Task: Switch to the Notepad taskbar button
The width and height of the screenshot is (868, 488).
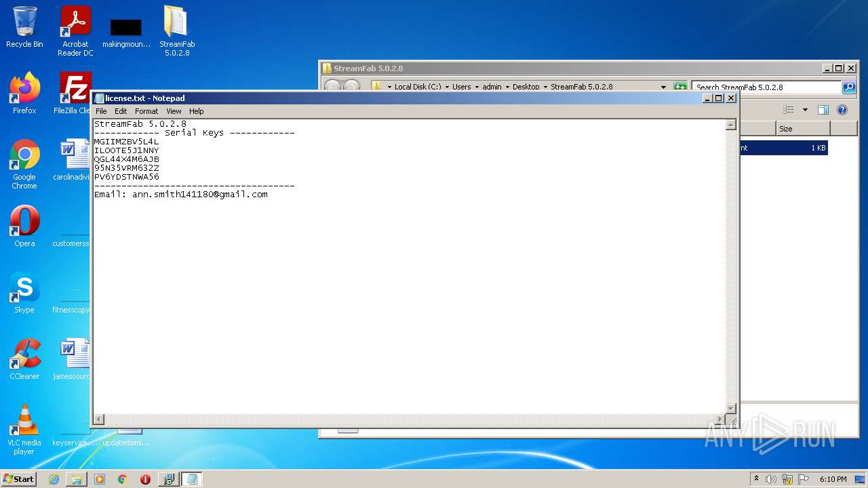Action: tap(192, 479)
